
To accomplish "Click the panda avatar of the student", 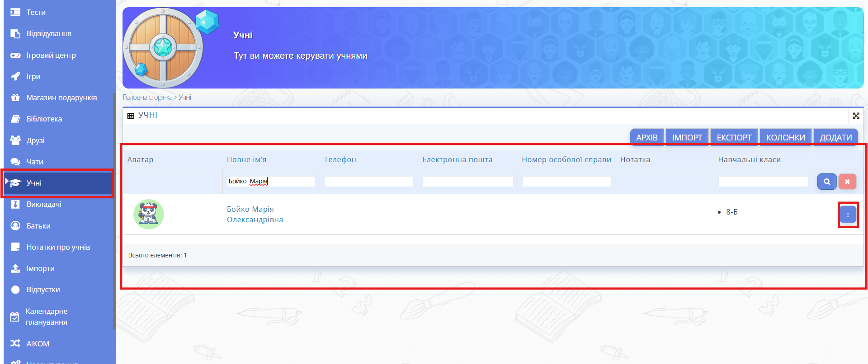I will click(x=149, y=215).
